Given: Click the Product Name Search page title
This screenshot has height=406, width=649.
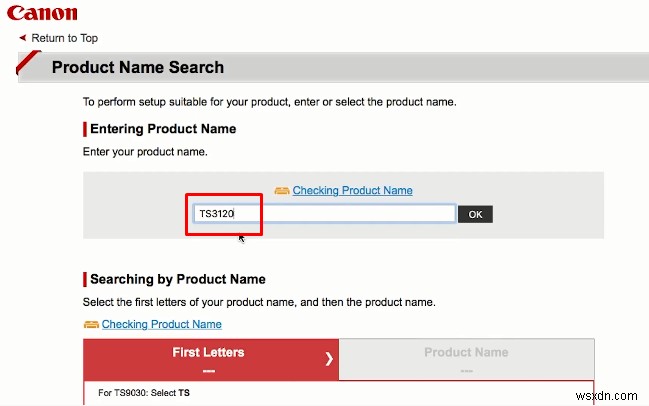Looking at the screenshot, I should (x=137, y=68).
